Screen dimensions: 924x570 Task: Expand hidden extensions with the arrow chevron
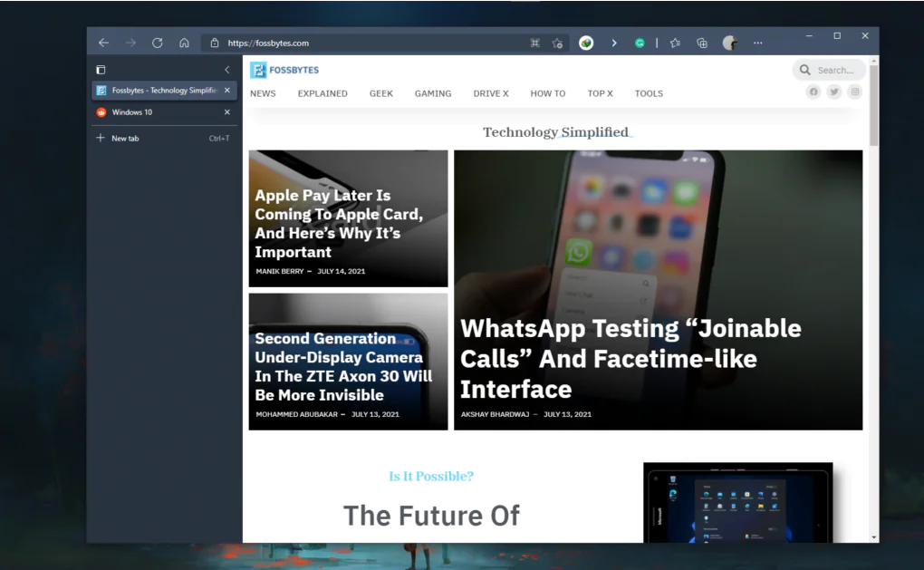click(x=615, y=43)
